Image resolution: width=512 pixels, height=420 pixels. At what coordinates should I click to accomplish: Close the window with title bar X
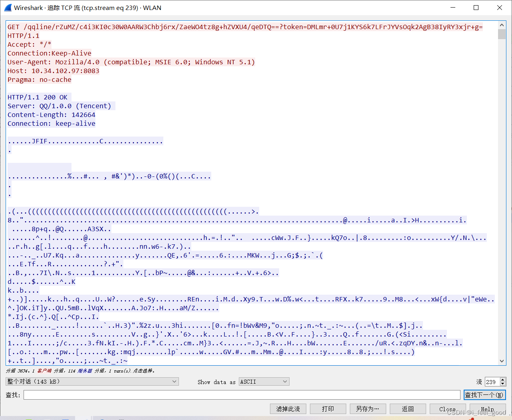pyautogui.click(x=500, y=8)
